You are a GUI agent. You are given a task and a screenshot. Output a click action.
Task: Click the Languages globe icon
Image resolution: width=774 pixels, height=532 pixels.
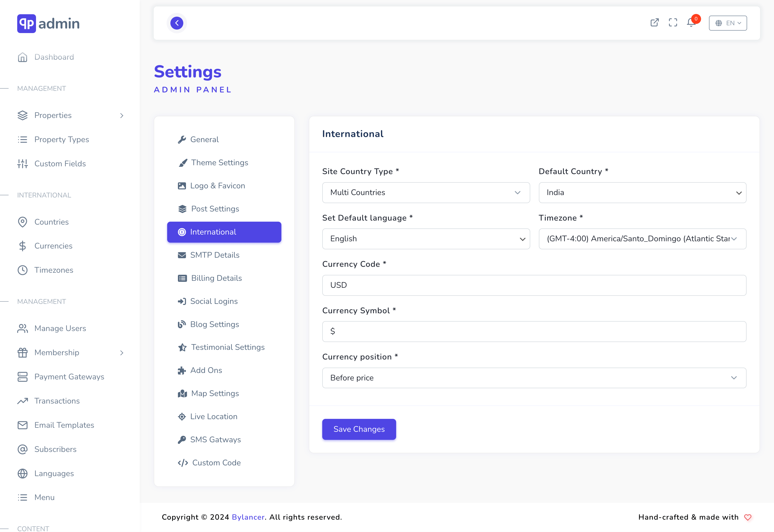[x=22, y=473]
